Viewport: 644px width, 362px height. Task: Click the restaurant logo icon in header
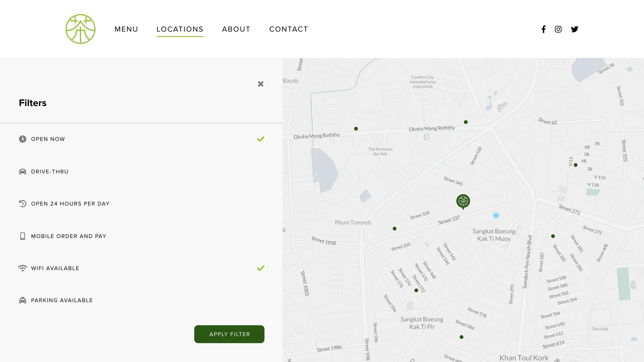[x=80, y=29]
